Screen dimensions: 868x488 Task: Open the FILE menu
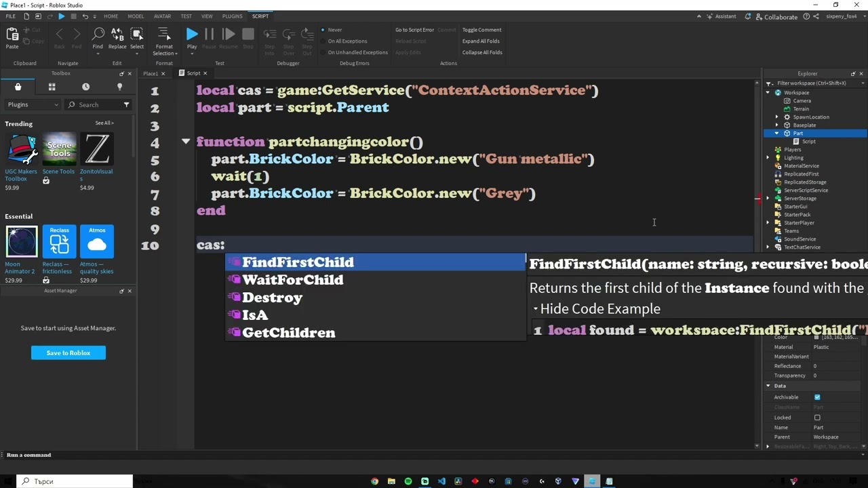(10, 16)
